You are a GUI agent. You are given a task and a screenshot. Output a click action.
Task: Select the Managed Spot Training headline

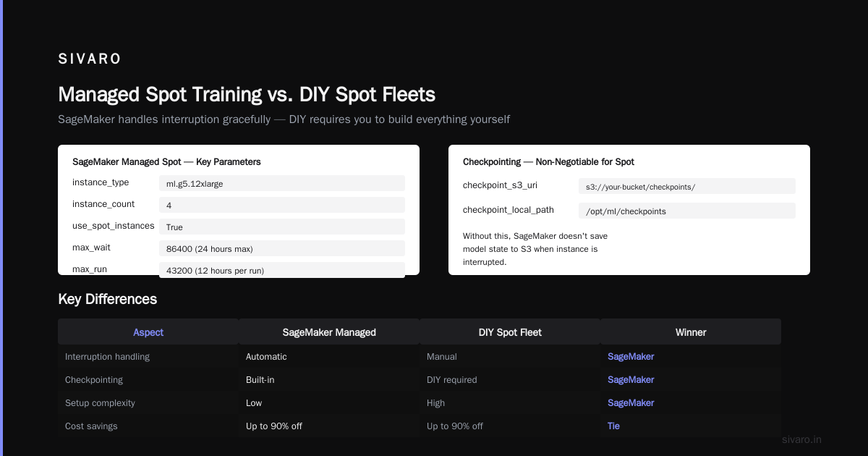(247, 94)
